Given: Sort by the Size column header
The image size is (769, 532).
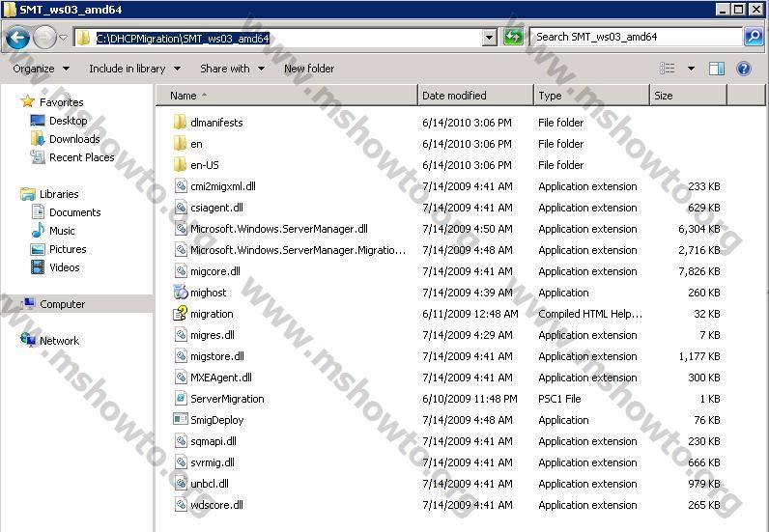Looking at the screenshot, I should [x=688, y=96].
